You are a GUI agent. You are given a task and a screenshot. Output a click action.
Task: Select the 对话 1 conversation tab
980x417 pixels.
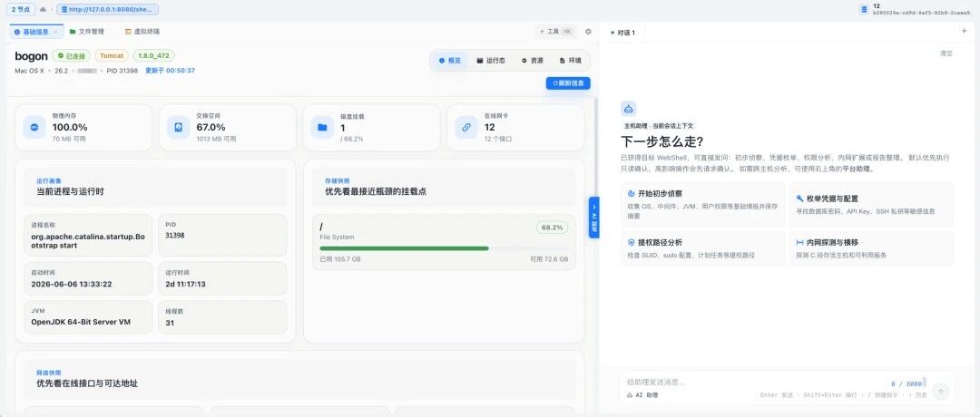622,33
